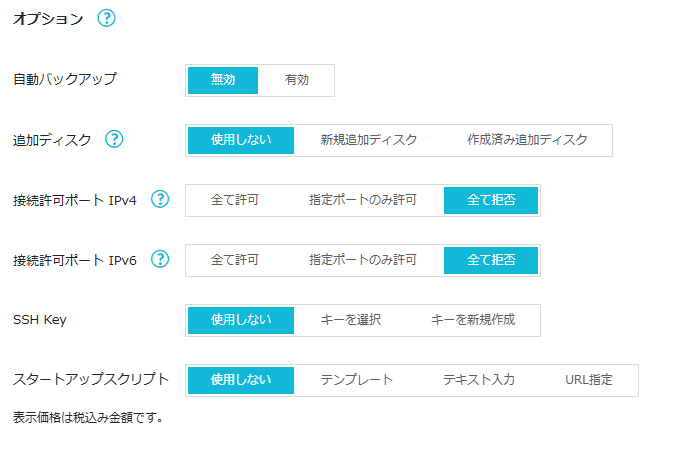
Task: Select 全て許可 for IPv4 ports
Action: point(235,200)
